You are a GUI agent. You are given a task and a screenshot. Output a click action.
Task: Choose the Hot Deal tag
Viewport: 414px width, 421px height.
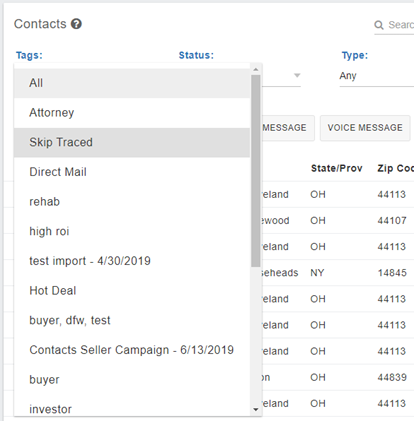tap(132, 291)
